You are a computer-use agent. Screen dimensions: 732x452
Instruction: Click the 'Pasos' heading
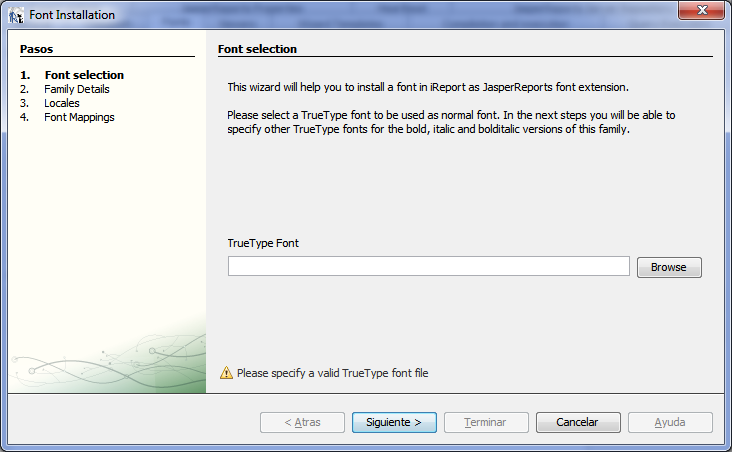coord(36,49)
